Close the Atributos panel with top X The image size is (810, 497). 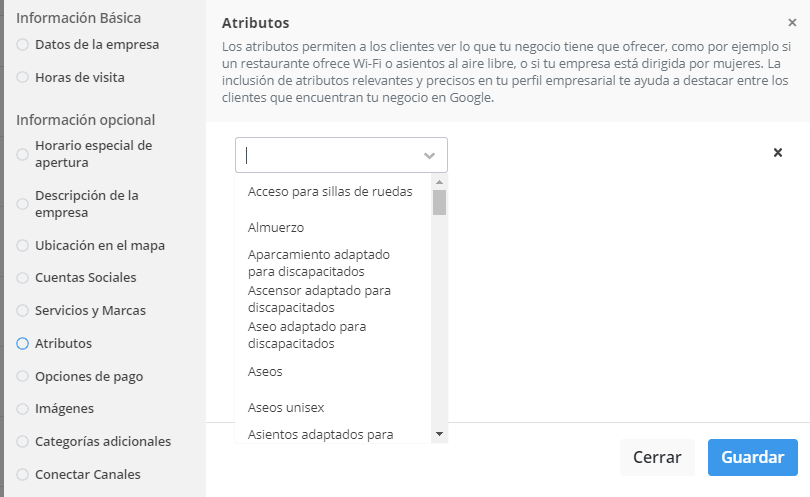[792, 23]
